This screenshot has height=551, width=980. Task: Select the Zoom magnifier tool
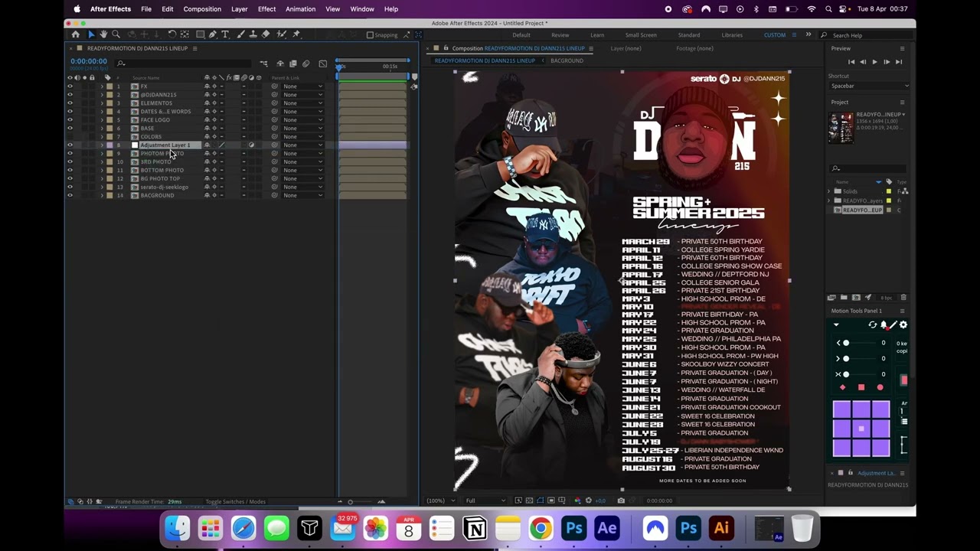[x=116, y=34]
